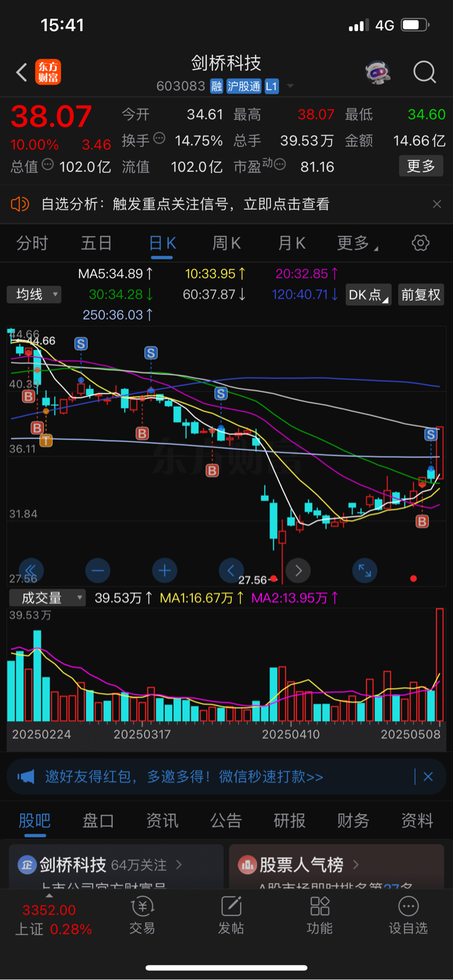Switch to the 分时 chart tab
The height and width of the screenshot is (980, 453).
pos(32,243)
